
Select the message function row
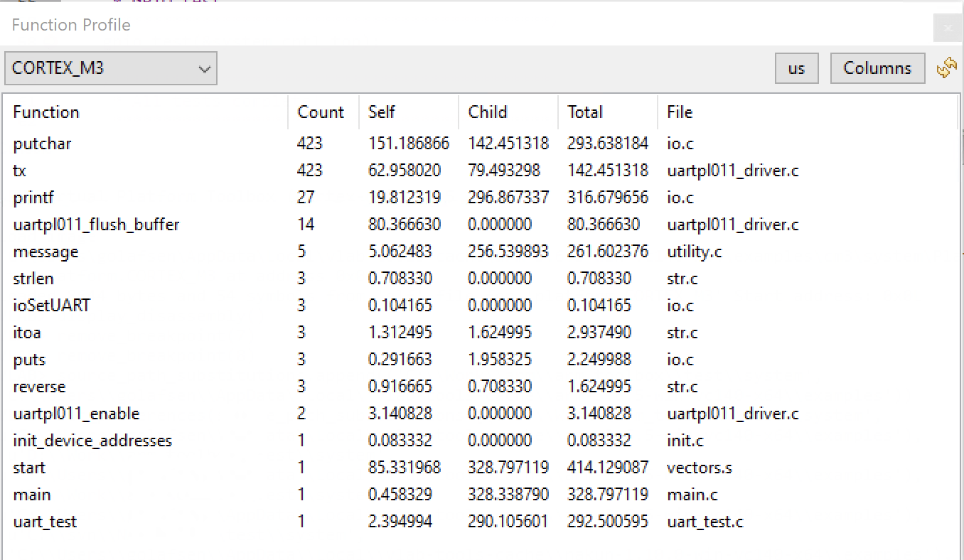pos(481,252)
